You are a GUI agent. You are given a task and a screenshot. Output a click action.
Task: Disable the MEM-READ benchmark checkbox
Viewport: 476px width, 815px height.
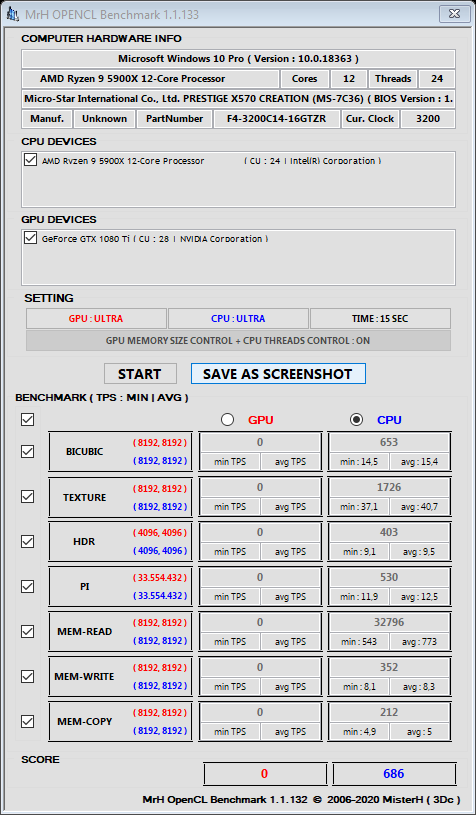tap(28, 632)
